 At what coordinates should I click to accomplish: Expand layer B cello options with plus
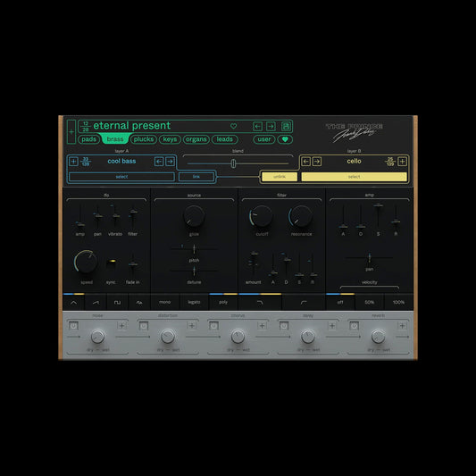point(402,161)
